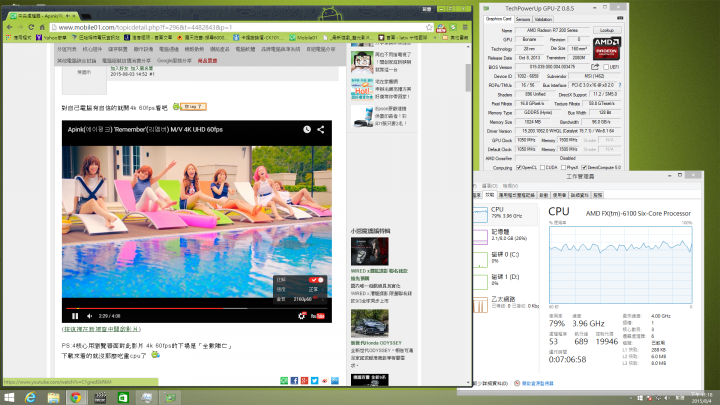
Task: Toggle the DirectCompute 5.0 checkbox in GPU-Z
Action: pos(584,168)
